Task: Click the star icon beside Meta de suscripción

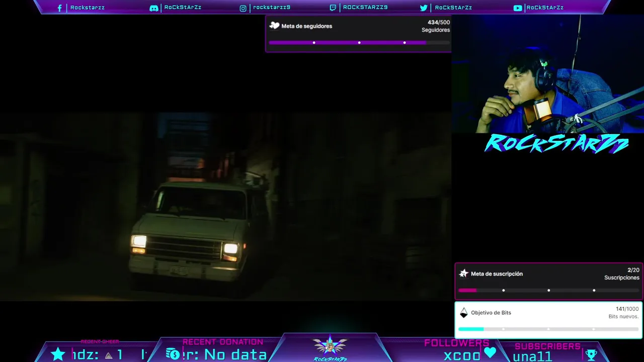Action: [464, 274]
